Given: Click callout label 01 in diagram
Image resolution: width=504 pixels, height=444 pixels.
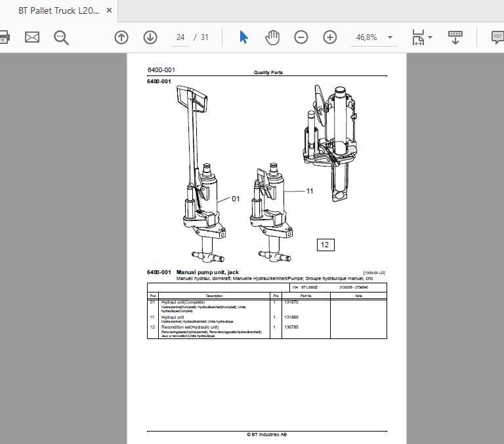Looking at the screenshot, I should point(236,199).
